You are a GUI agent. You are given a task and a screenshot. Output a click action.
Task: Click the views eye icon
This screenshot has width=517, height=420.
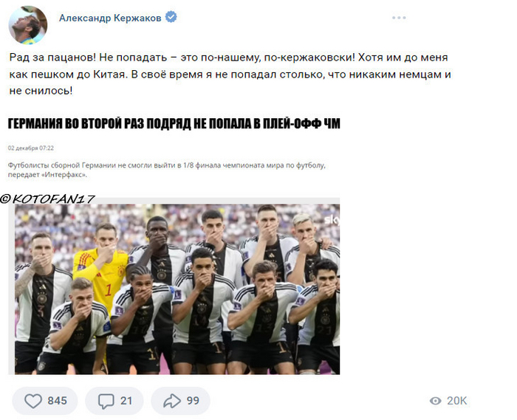(435, 401)
